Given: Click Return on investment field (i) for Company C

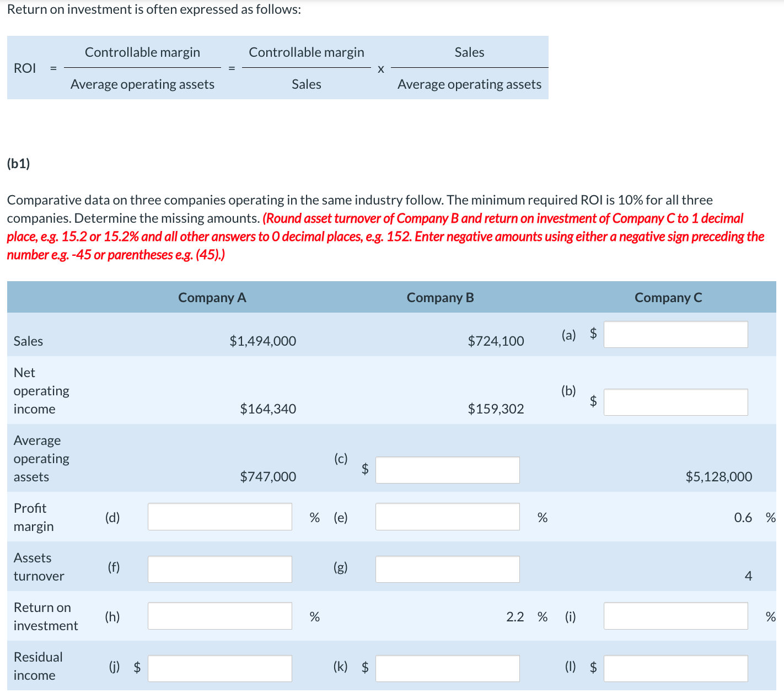Looking at the screenshot, I should point(675,615).
